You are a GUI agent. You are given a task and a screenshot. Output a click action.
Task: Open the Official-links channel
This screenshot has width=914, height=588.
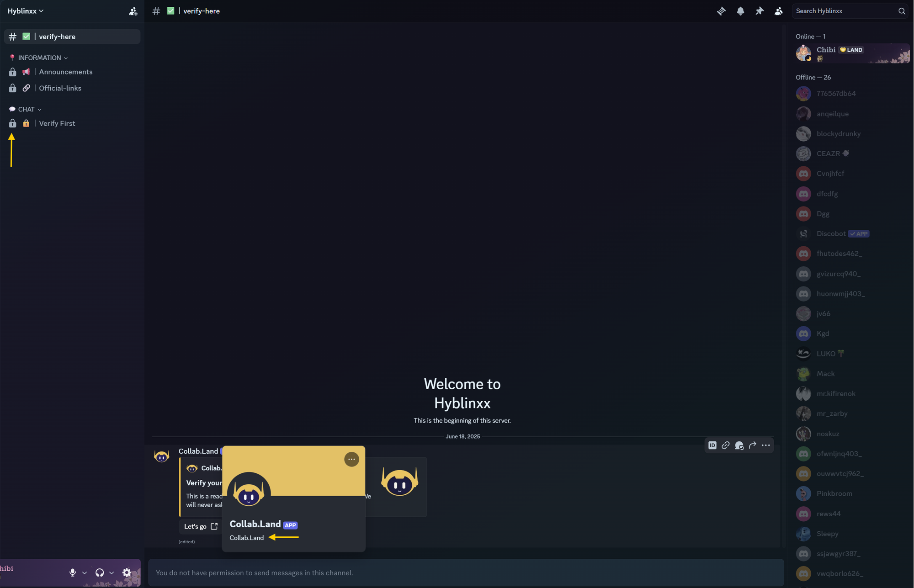coord(60,88)
